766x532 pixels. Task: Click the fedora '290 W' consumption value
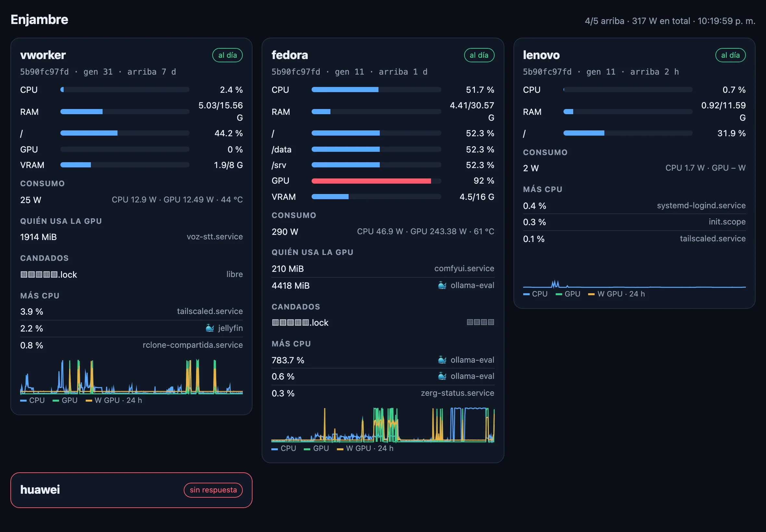pyautogui.click(x=285, y=232)
